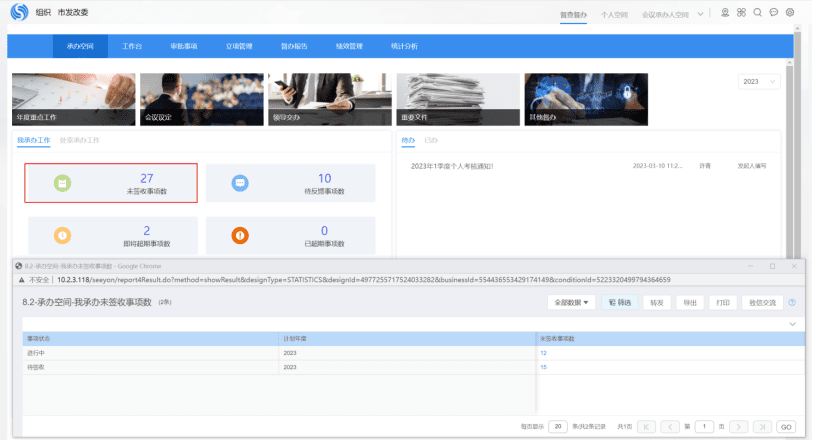Image resolution: width=813 pixels, height=440 pixels.
Task: Open 重要文件 thumbnail card
Action: 458,100
